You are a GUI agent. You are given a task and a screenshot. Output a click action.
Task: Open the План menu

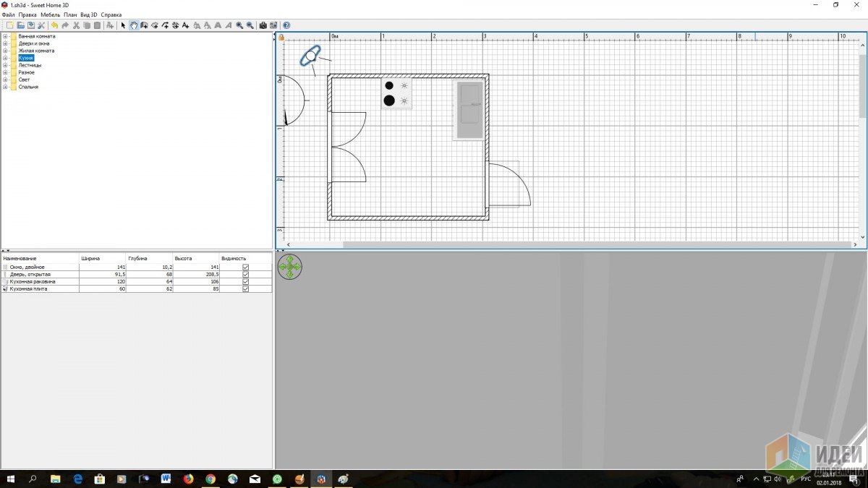pos(70,14)
